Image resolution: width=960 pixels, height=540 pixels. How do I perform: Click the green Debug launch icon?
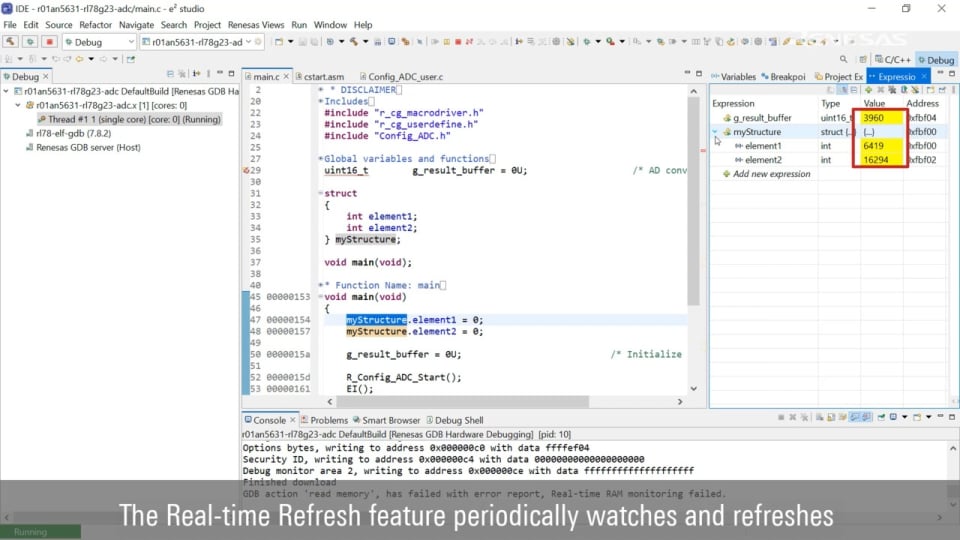[x=30, y=42]
